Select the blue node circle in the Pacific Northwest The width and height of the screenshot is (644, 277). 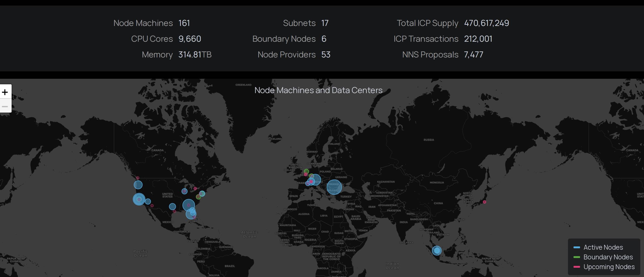(138, 185)
